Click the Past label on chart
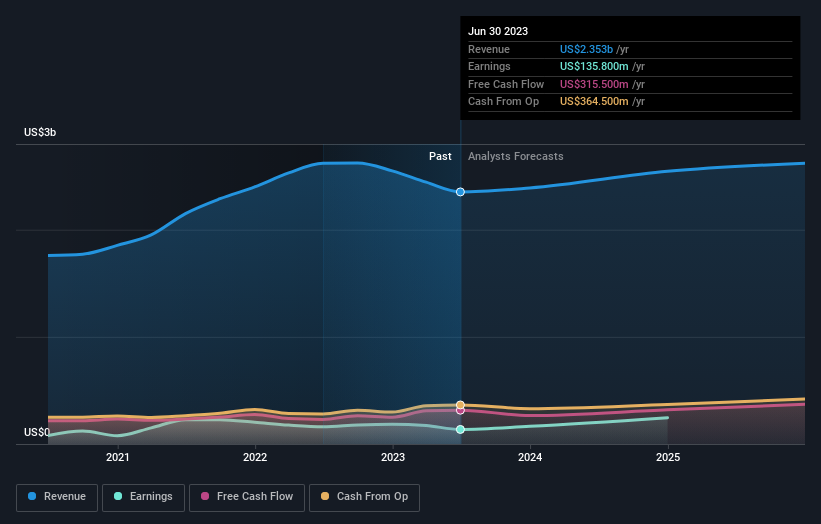The image size is (821, 524). coord(440,157)
